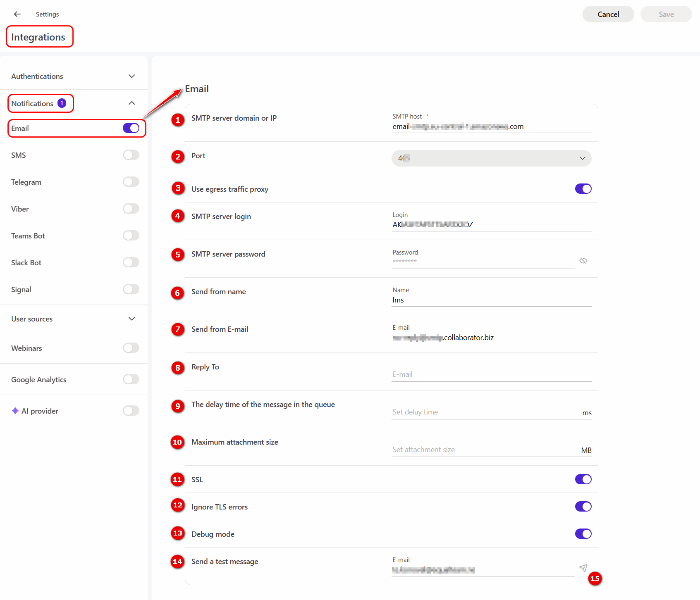
Task: Turn off the Use egress traffic proxy switch
Action: [583, 189]
